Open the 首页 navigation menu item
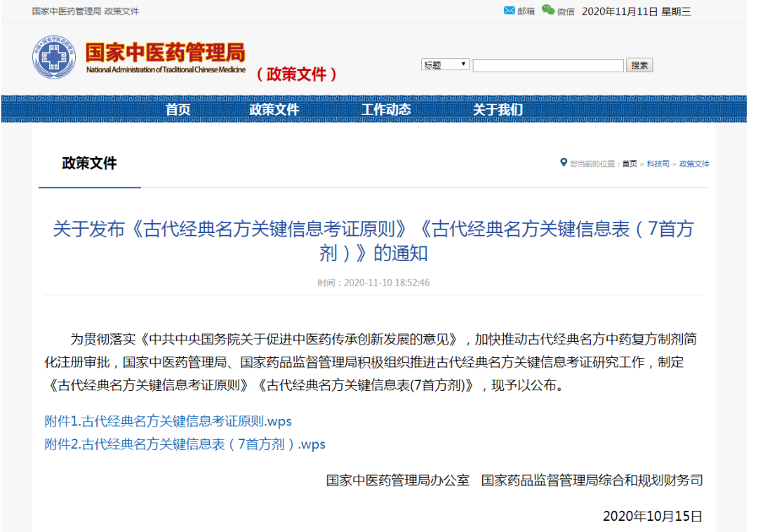 (178, 109)
